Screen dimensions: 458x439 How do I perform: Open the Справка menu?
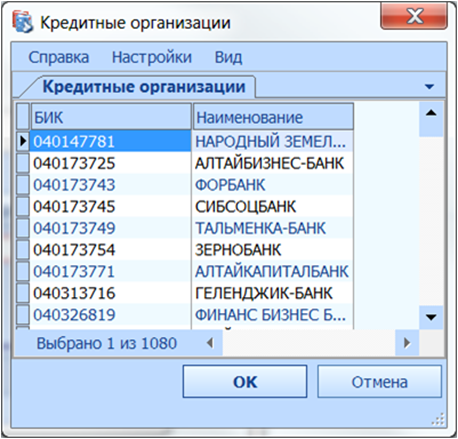[59, 57]
